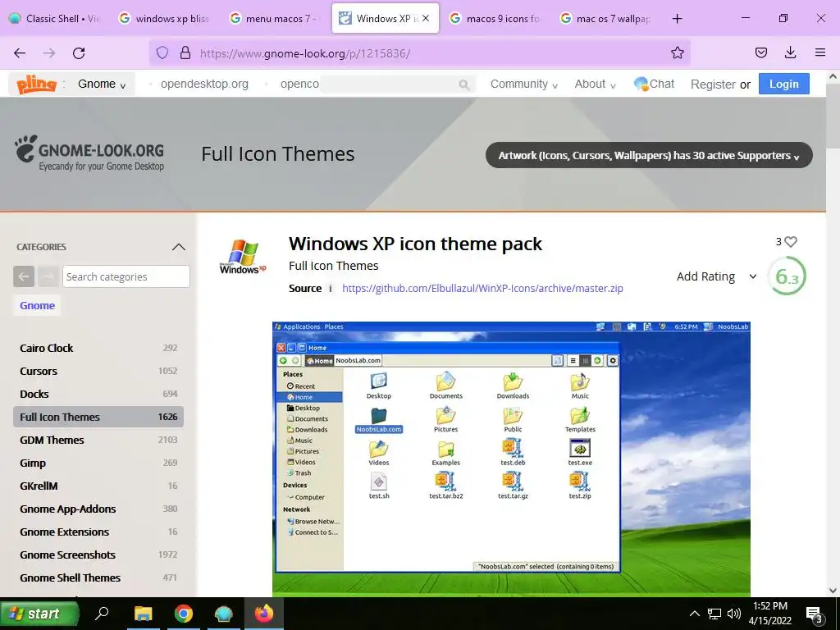The height and width of the screenshot is (630, 840).
Task: Click the Search categories field
Action: (x=126, y=276)
